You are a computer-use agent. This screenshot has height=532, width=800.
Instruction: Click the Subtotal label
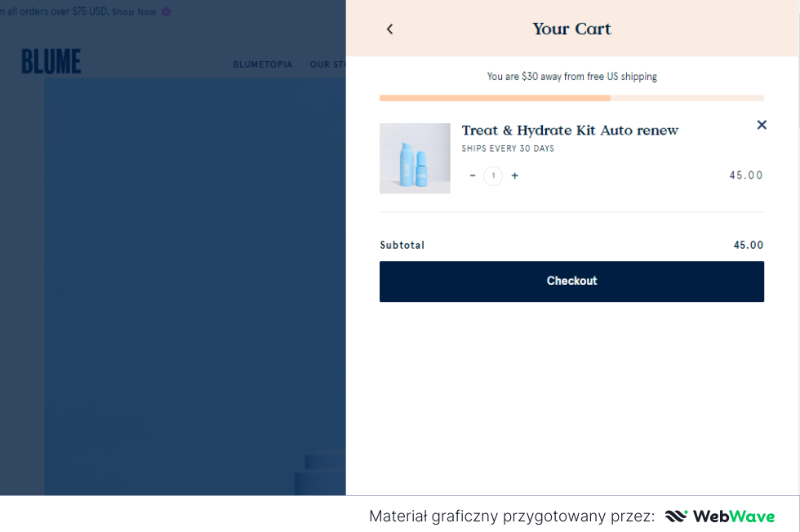click(x=402, y=245)
